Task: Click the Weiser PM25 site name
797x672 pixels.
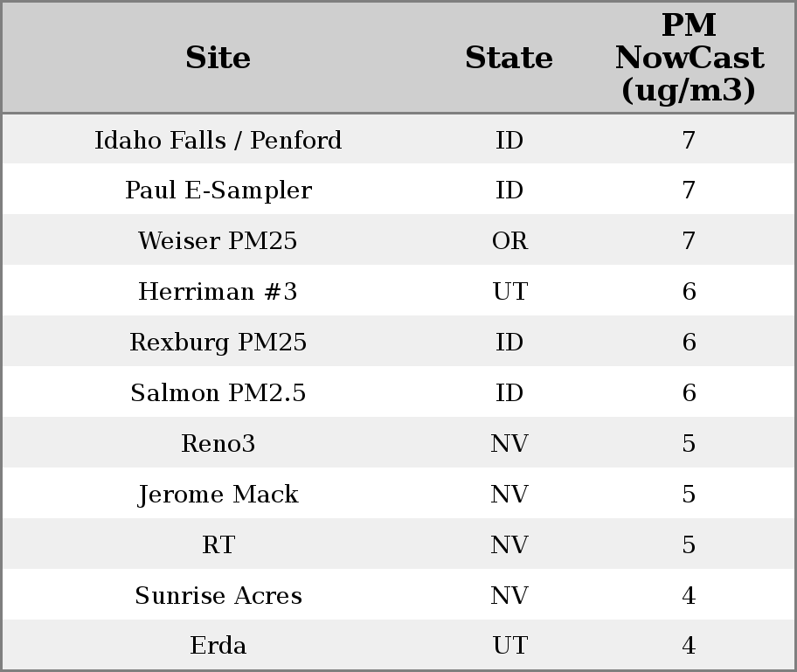Action: click(x=218, y=241)
